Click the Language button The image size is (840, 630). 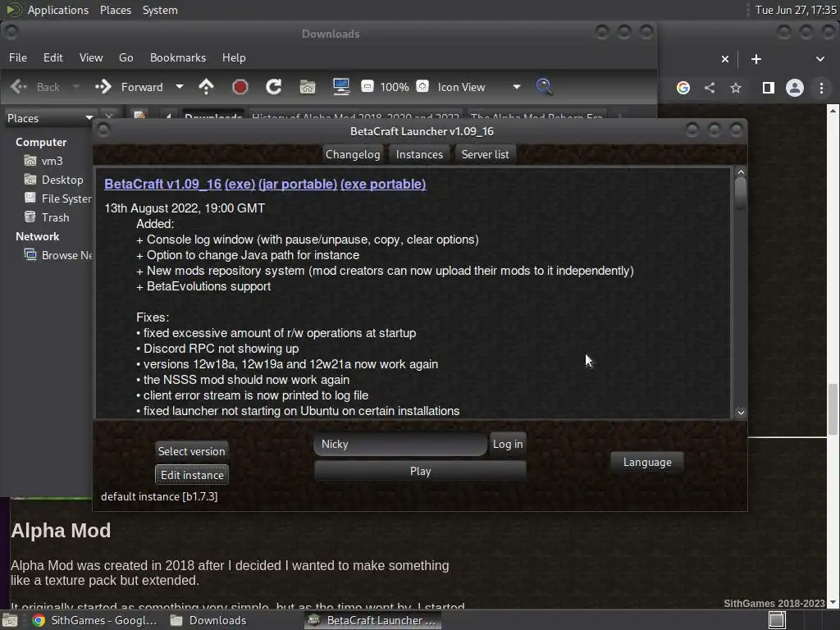point(647,462)
